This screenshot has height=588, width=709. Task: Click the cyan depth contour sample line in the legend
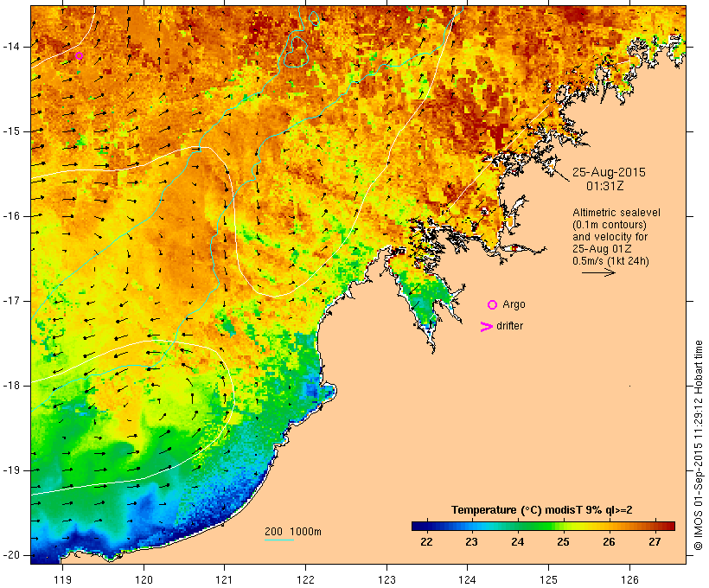point(279,540)
